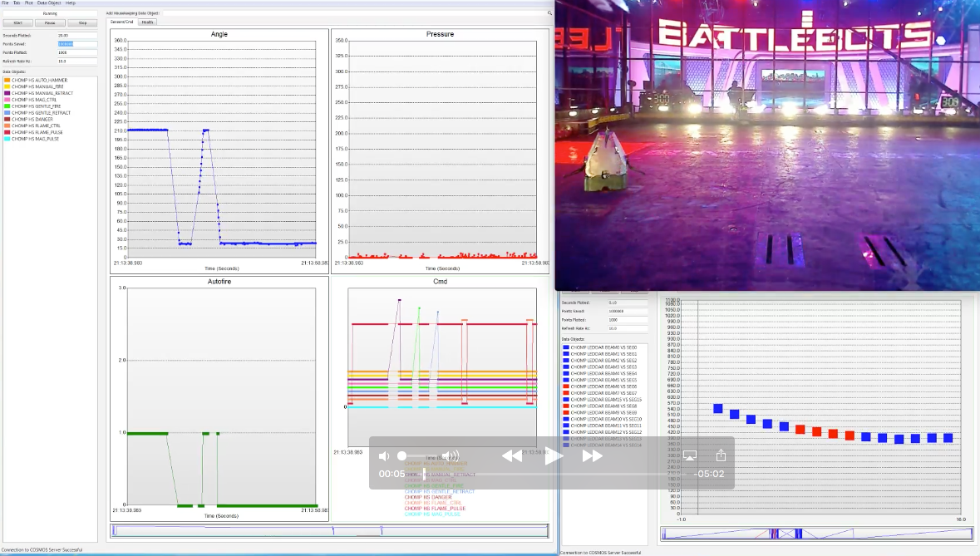Click the LEDDAR beam distance plot

[x=820, y=407]
